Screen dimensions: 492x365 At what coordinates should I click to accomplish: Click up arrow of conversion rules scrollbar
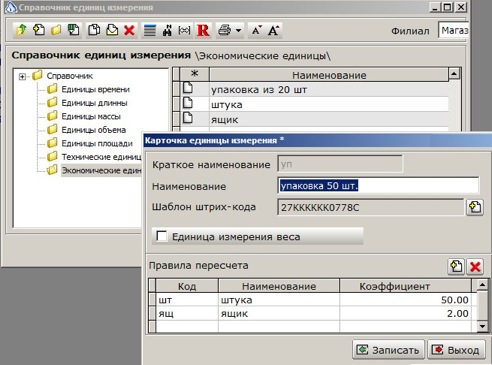[x=482, y=285]
